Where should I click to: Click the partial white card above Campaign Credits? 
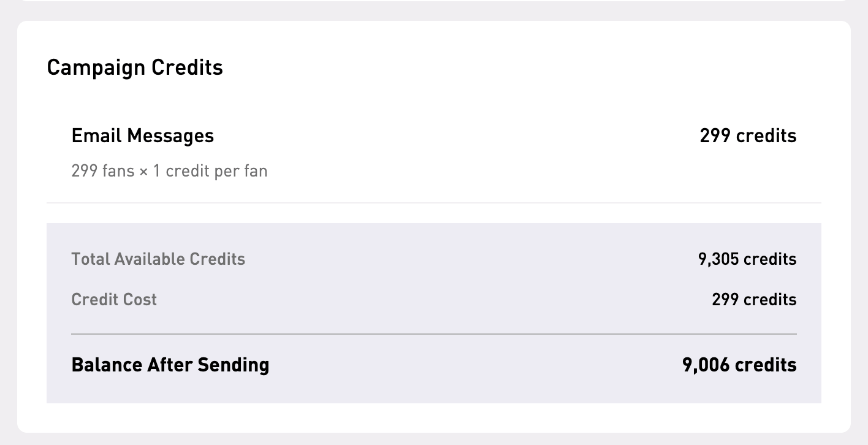click(x=433, y=1)
